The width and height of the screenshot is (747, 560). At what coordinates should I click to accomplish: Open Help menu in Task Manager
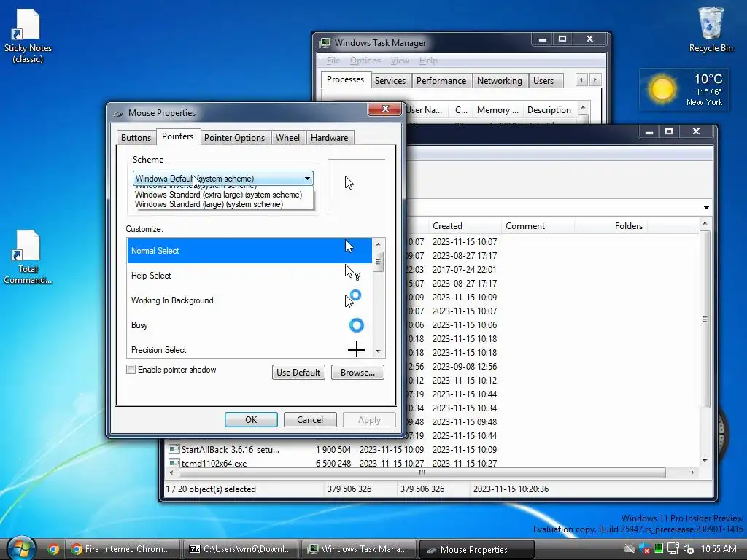point(428,61)
